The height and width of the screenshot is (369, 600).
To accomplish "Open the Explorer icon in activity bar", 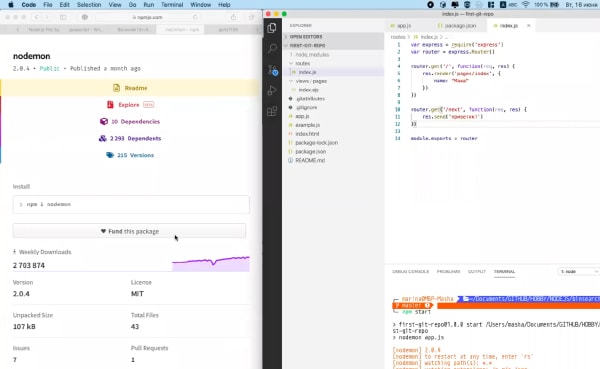I will (272, 28).
